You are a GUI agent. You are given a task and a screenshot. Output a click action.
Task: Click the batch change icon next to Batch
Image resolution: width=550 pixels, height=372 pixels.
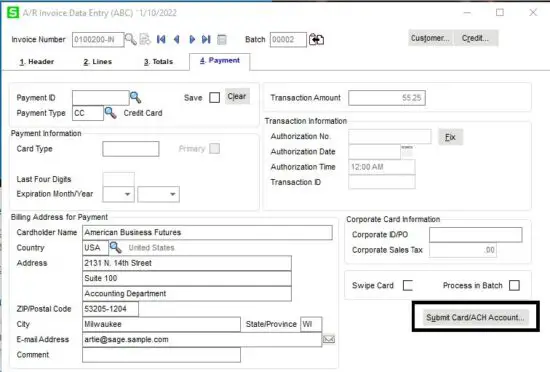click(316, 39)
